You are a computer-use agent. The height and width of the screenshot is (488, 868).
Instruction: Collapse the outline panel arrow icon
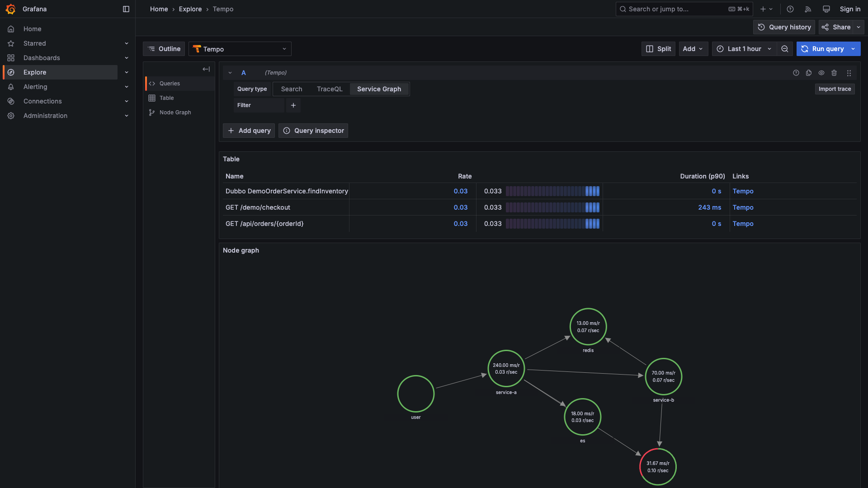point(206,69)
